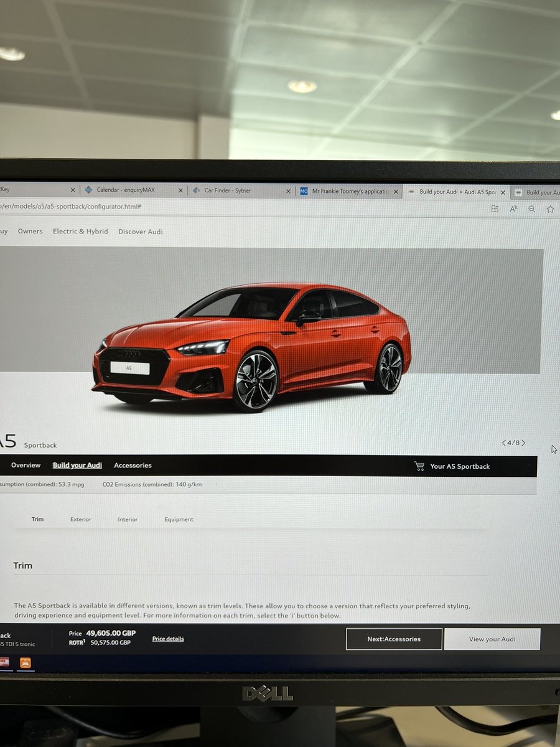The width and height of the screenshot is (560, 747).
Task: Select the Trim configurator step
Action: click(x=38, y=519)
